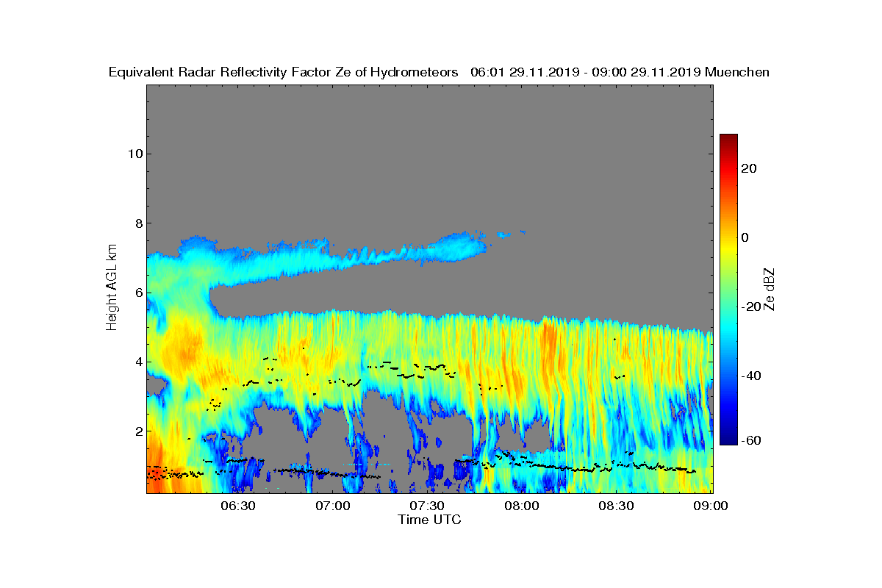This screenshot has height=588, width=882.
Task: Click the 07:00 time tick label
Action: (x=333, y=506)
